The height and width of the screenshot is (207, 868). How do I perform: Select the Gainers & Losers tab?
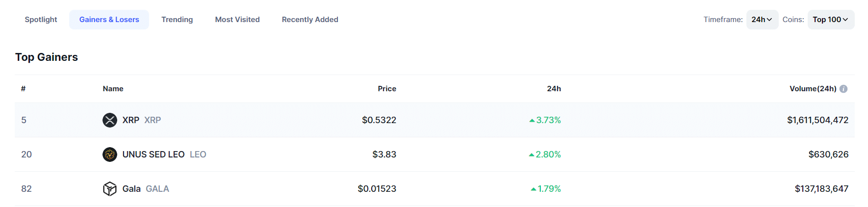pyautogui.click(x=109, y=20)
